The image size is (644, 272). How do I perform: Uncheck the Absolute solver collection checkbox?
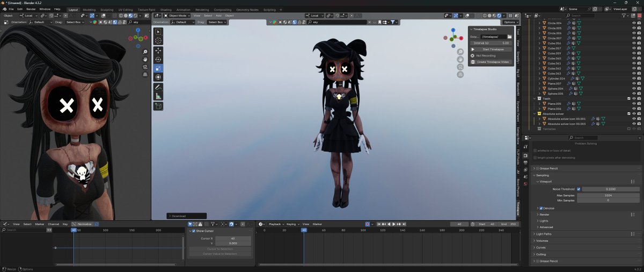pyautogui.click(x=628, y=113)
